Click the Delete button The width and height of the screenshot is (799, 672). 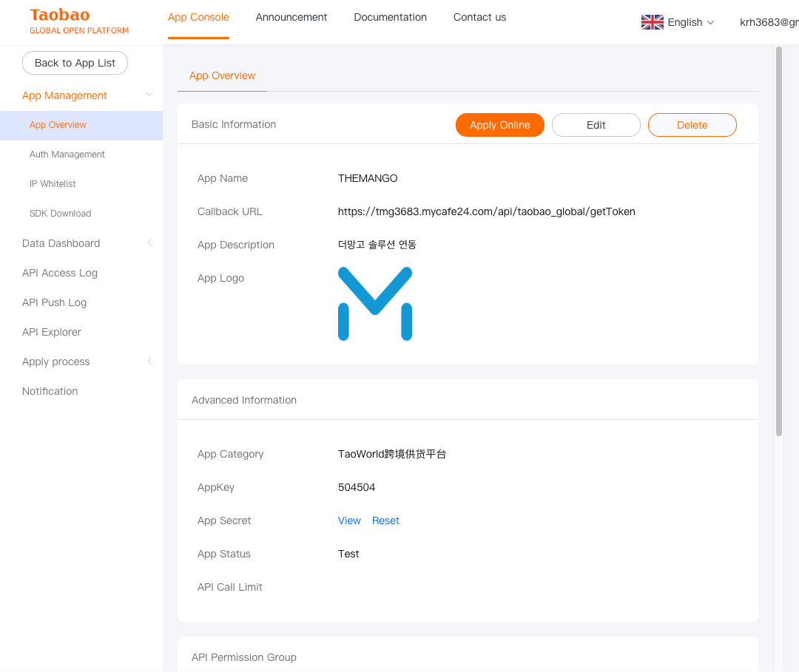tap(692, 125)
